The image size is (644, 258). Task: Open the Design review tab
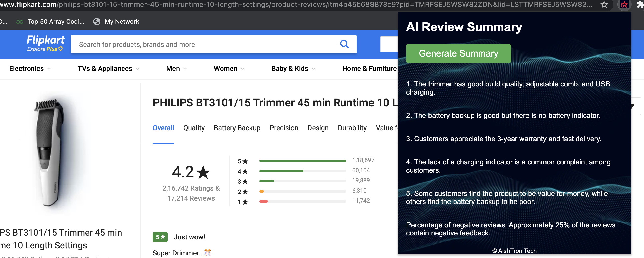point(318,128)
